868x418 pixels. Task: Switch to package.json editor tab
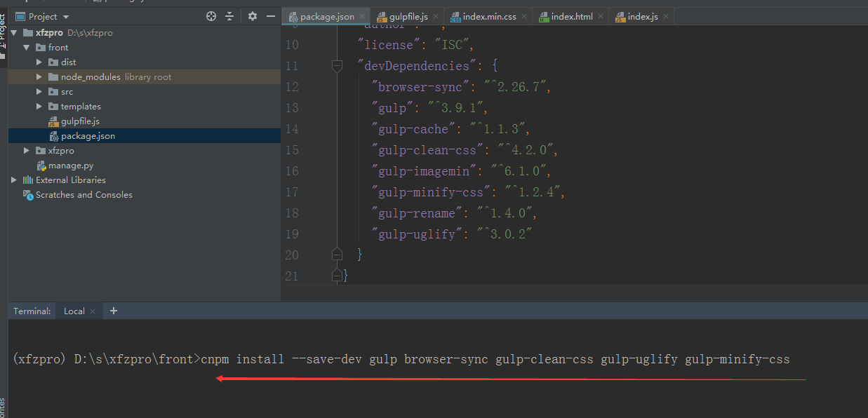327,17
